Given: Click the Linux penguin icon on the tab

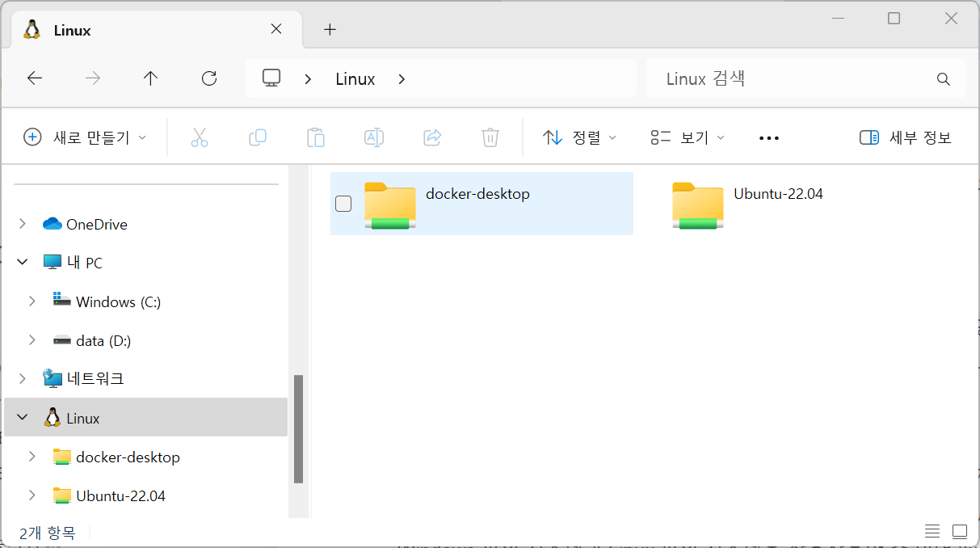Looking at the screenshot, I should (32, 30).
